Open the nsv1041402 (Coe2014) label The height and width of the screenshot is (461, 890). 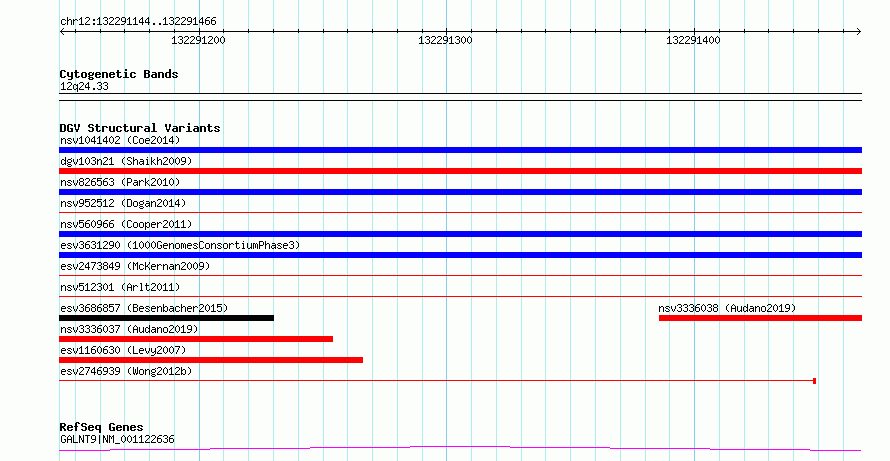(x=120, y=140)
